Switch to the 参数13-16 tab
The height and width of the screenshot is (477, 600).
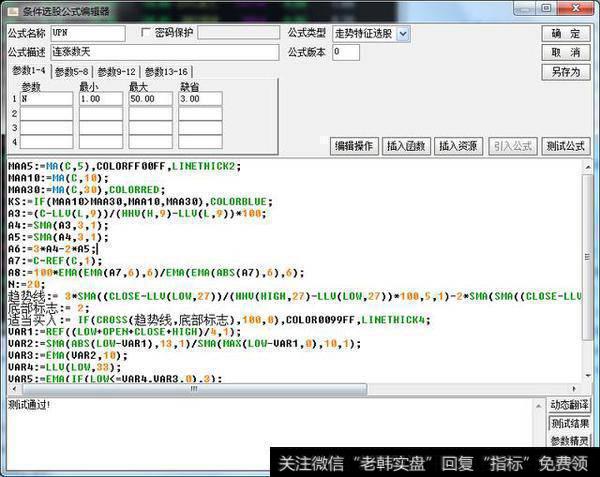pyautogui.click(x=166, y=72)
